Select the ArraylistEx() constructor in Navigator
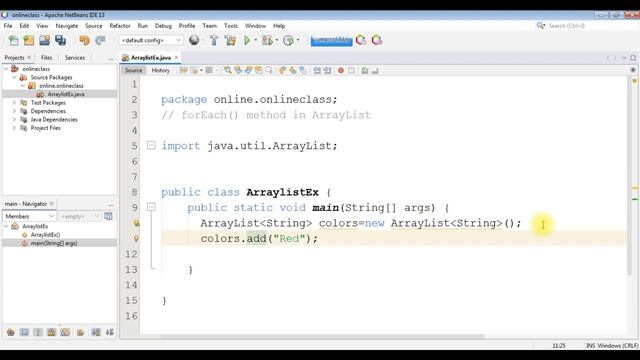 click(45, 235)
